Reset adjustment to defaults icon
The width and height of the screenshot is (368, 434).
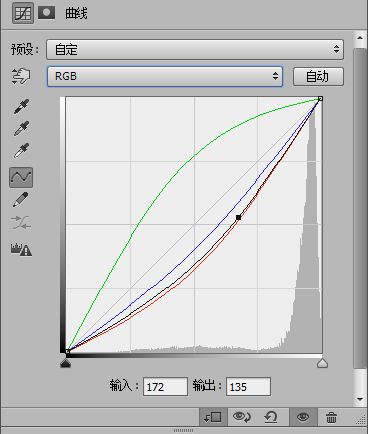(x=270, y=417)
